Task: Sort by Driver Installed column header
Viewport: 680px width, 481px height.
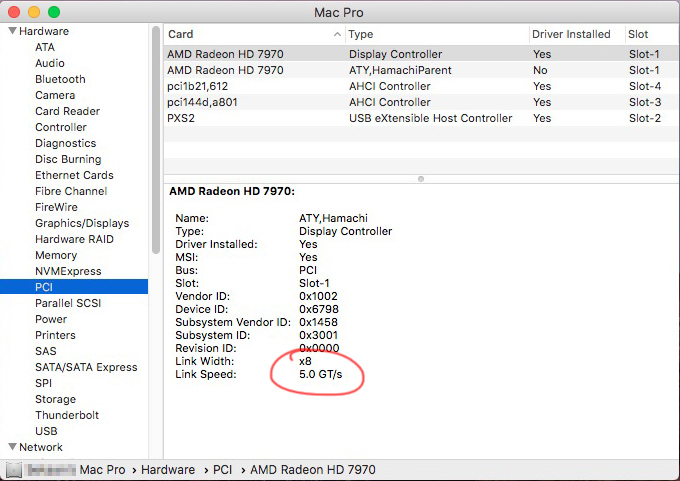Action: click(577, 34)
